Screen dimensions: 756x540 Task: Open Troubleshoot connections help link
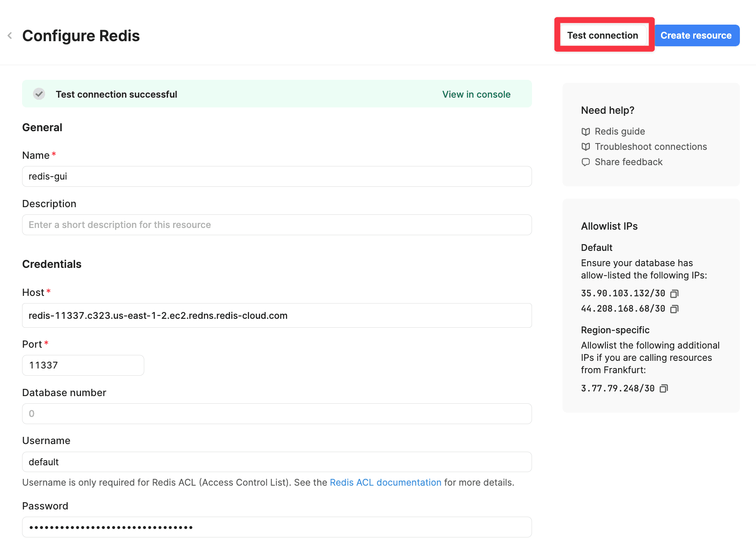coord(650,147)
